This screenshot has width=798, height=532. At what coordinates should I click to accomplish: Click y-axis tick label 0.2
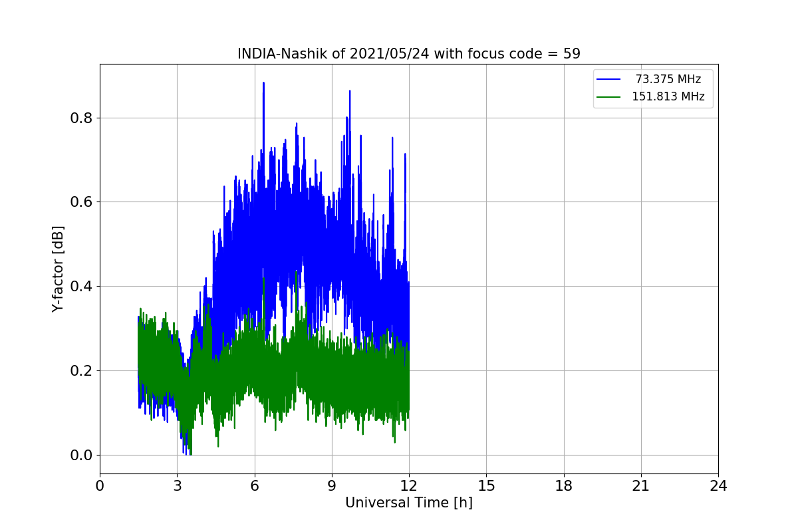click(x=81, y=370)
